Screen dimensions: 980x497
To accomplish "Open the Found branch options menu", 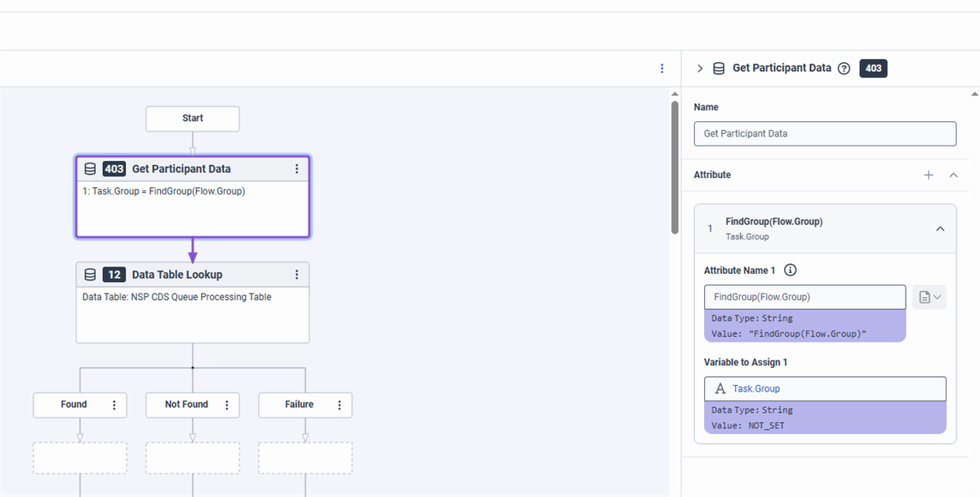I will [114, 405].
